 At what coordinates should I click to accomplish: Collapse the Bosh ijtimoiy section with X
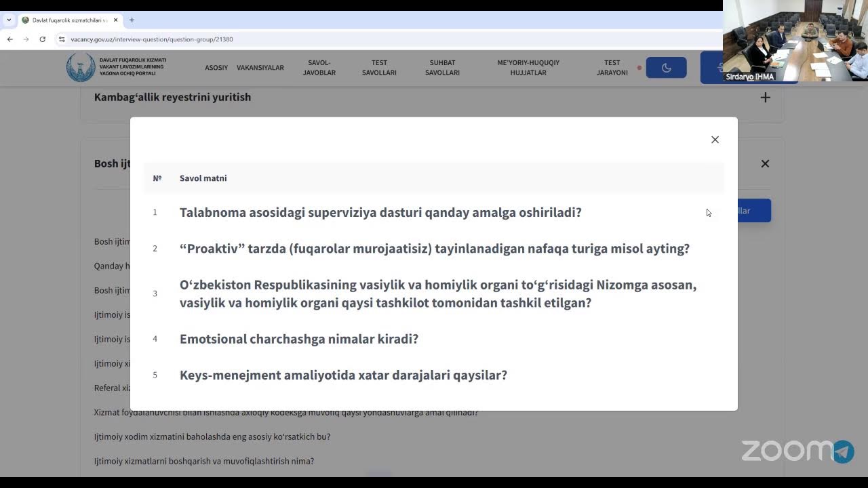(765, 163)
